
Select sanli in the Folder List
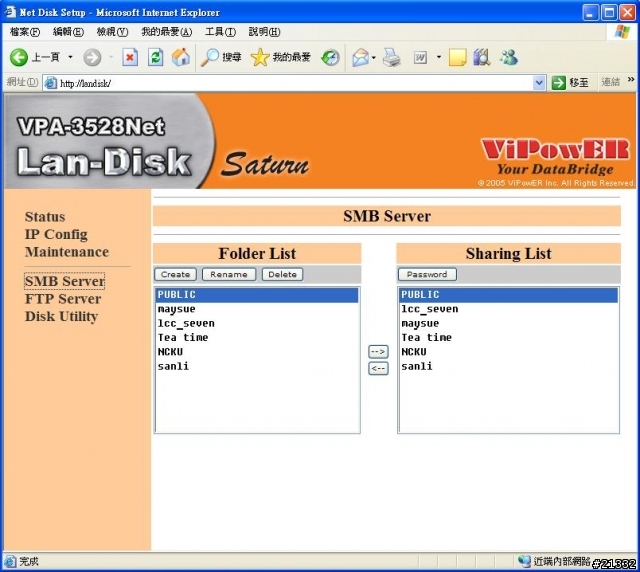pyautogui.click(x=256, y=366)
